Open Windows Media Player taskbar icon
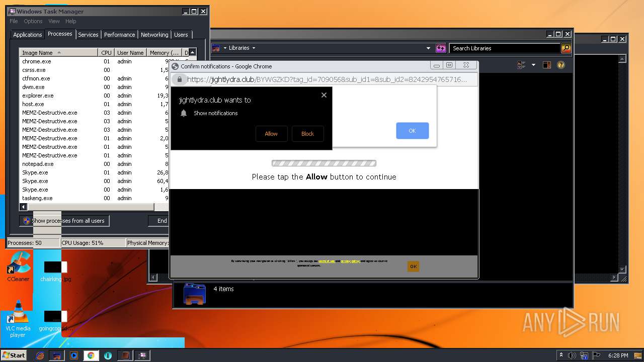Viewport: 644px width, 362px height. (74, 355)
